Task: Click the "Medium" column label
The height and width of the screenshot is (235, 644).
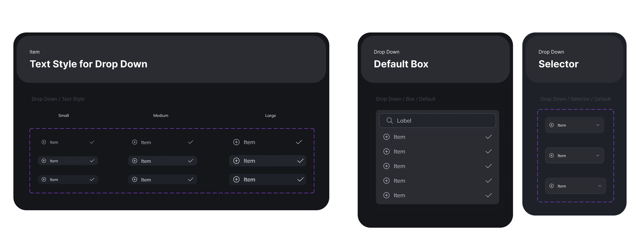Action: click(161, 115)
